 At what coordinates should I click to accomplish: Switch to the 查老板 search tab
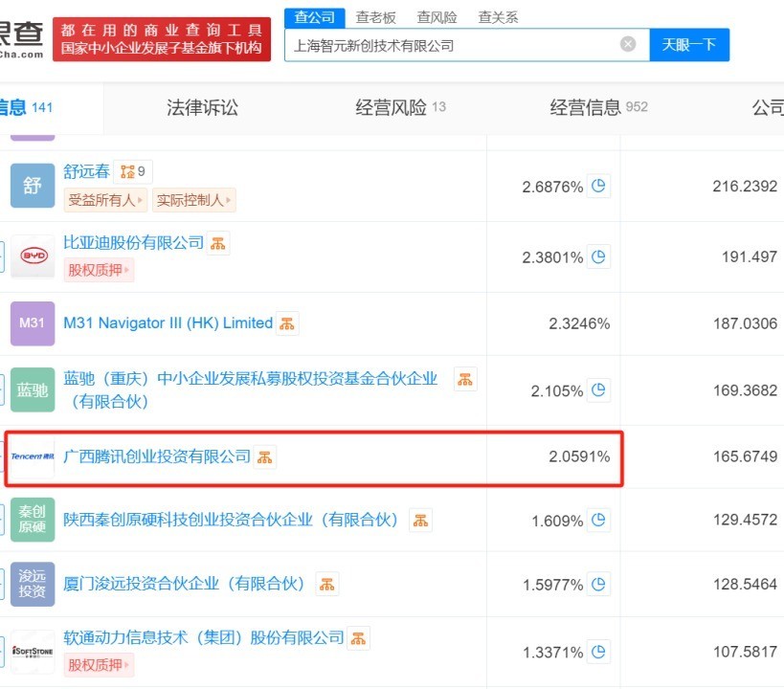(x=375, y=17)
